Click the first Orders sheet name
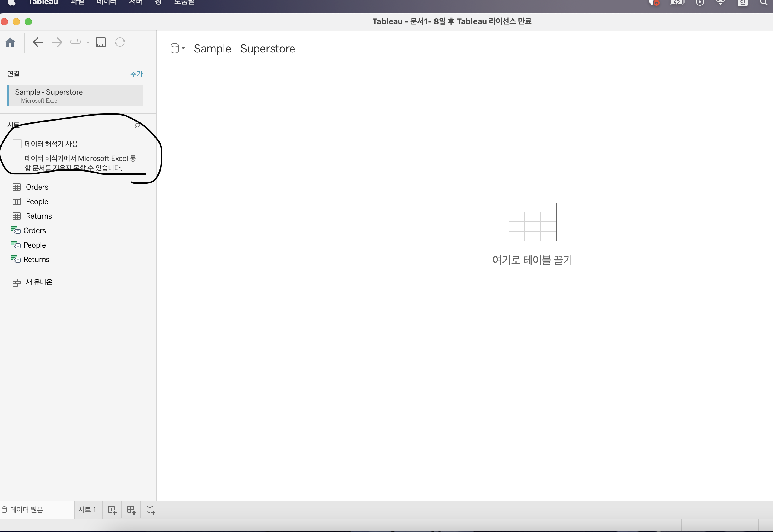Viewport: 773px width, 532px height. coord(37,187)
